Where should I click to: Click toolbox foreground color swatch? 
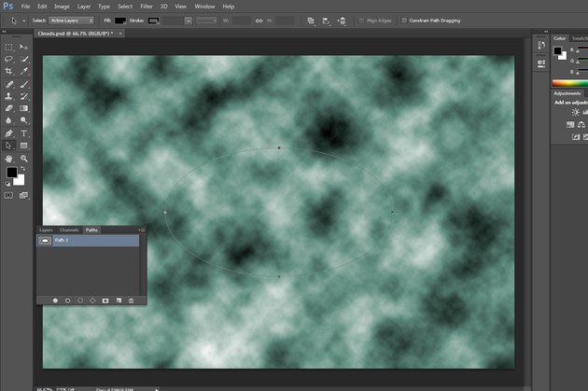tap(11, 172)
